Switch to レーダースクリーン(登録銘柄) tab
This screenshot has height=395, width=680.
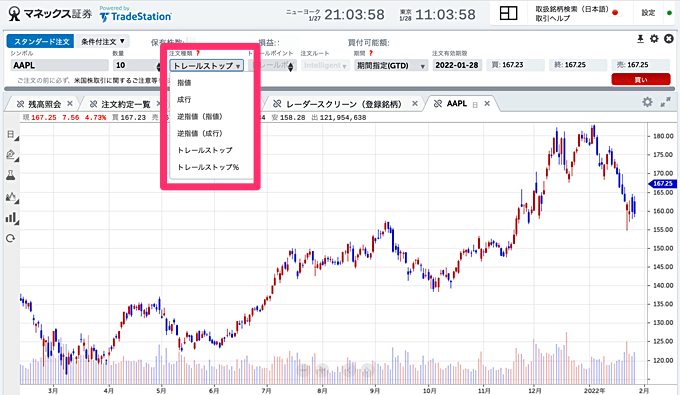(344, 104)
